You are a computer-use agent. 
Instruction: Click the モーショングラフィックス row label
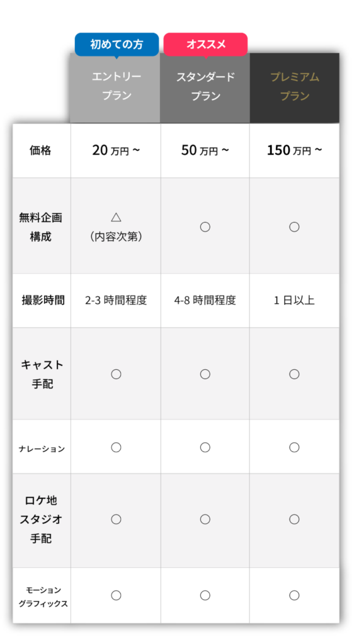[x=43, y=597]
